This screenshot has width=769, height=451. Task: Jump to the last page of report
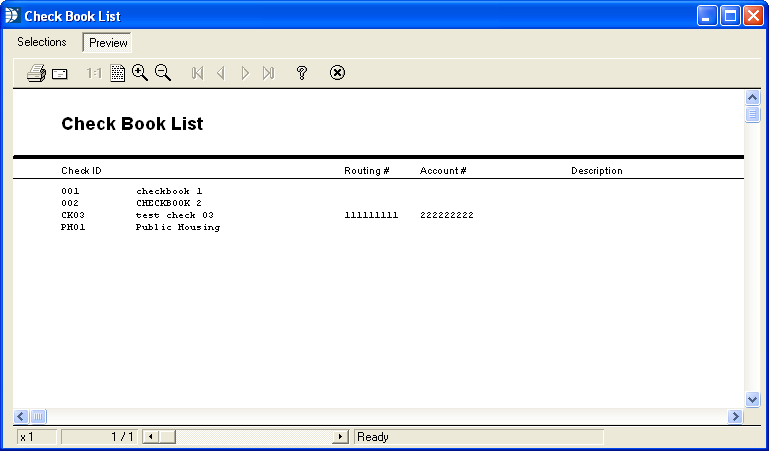(268, 73)
